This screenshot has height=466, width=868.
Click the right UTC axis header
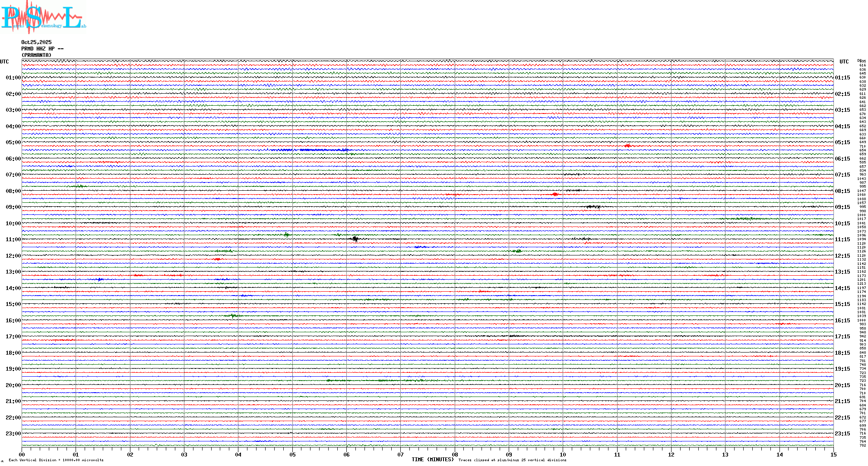844,62
